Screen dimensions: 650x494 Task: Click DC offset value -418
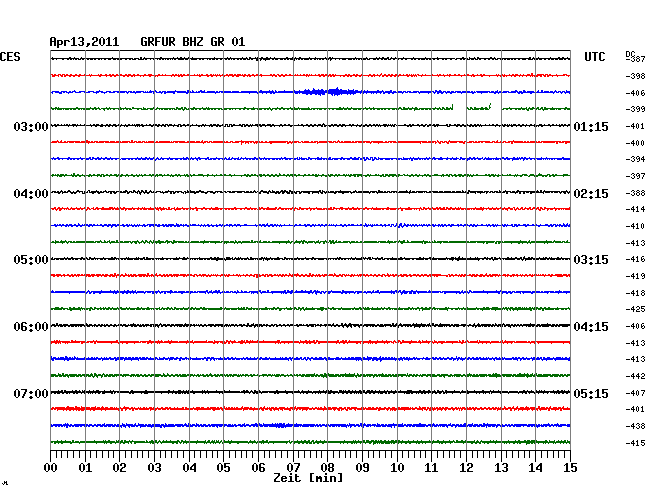pyautogui.click(x=635, y=293)
